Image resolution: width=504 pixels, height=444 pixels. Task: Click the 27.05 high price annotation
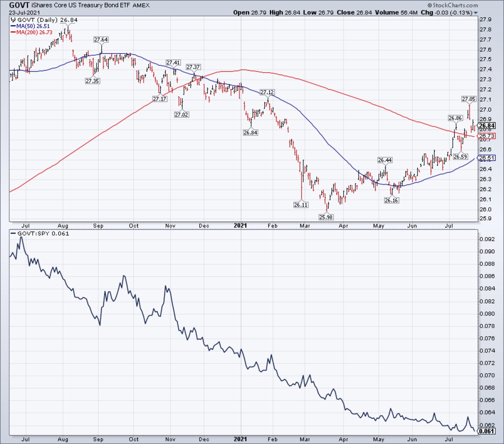tap(469, 99)
